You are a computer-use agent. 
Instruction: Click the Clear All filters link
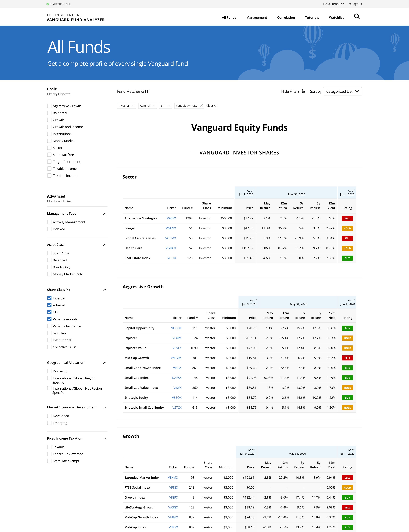click(x=212, y=106)
